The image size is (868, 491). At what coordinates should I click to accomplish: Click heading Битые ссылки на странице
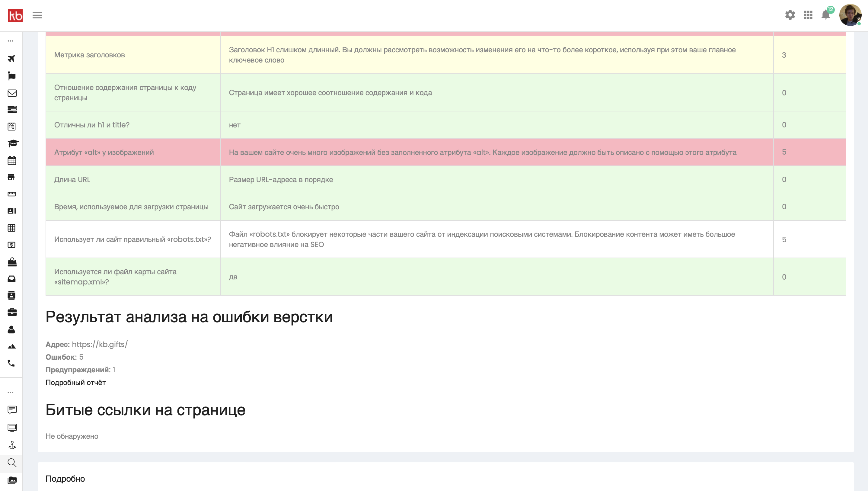click(x=145, y=410)
